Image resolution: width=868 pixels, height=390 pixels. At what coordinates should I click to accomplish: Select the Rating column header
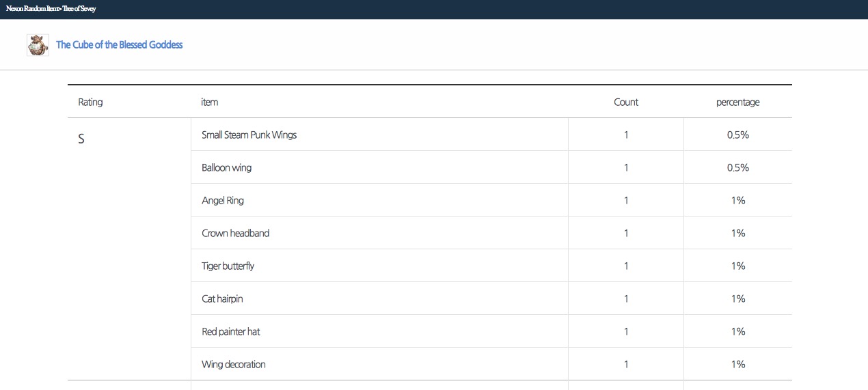pos(90,102)
